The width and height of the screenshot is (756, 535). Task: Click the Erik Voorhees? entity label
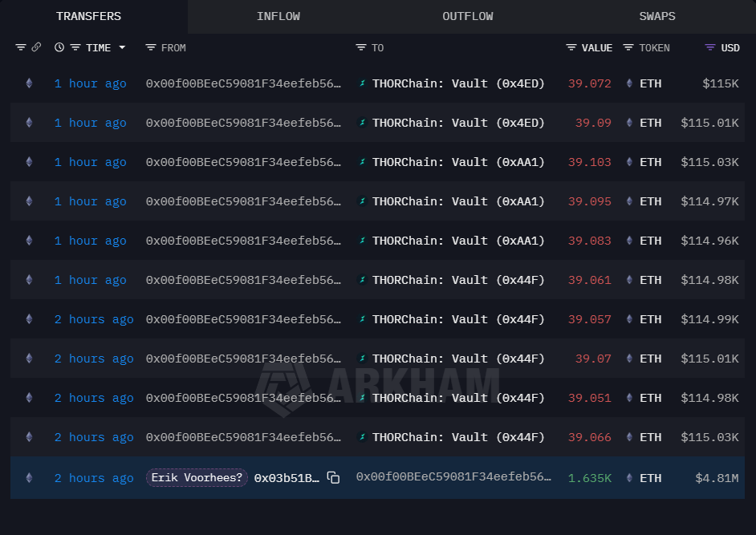click(197, 478)
